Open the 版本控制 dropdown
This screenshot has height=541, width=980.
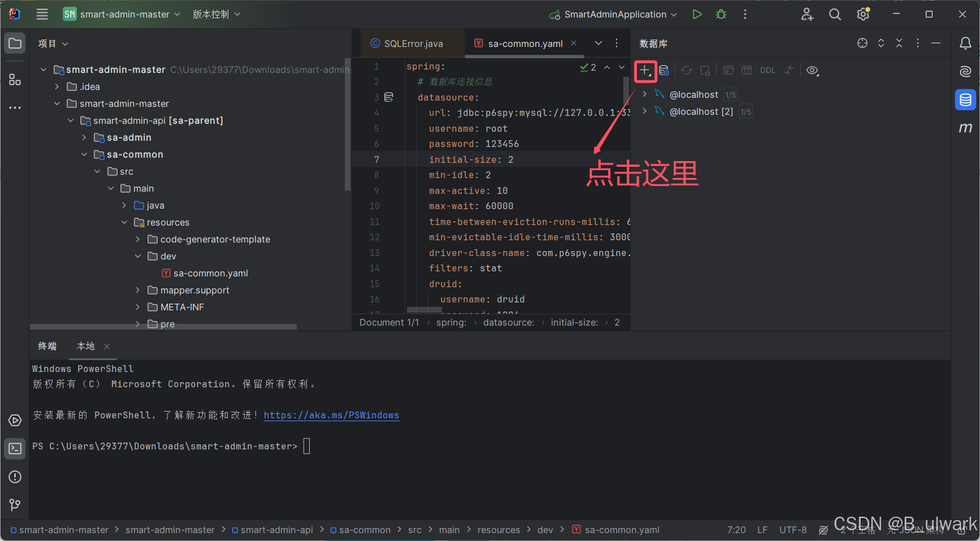coord(216,14)
